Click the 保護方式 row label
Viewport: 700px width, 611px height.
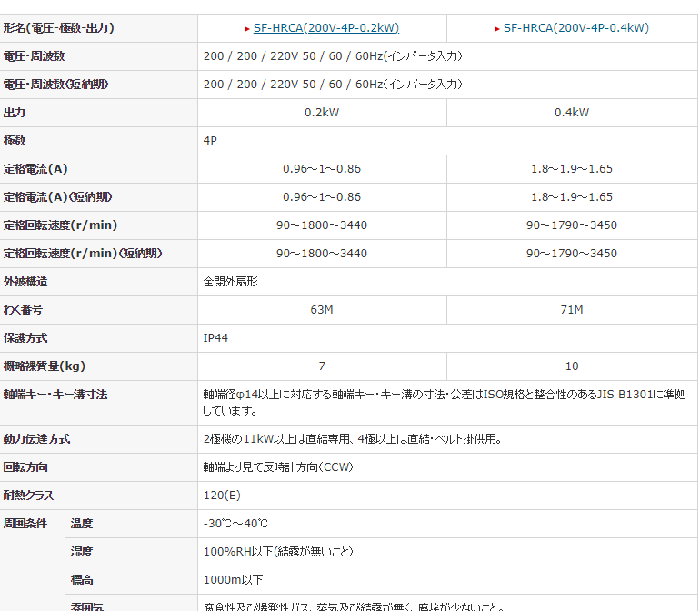pos(25,338)
